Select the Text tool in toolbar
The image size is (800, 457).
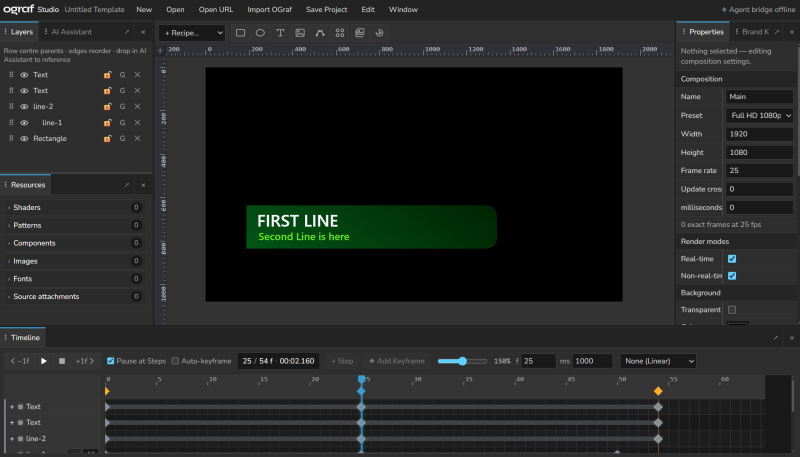[280, 33]
